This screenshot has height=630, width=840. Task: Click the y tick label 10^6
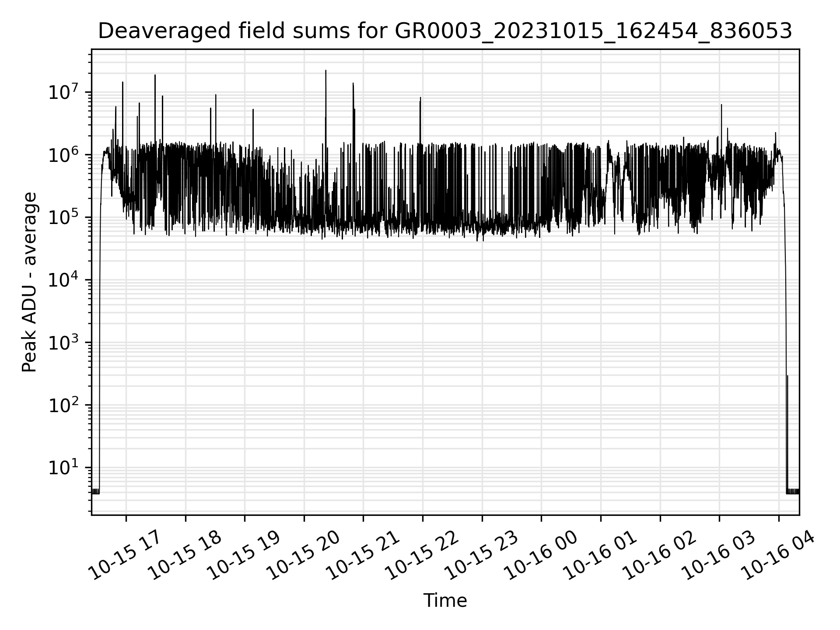coord(63,154)
